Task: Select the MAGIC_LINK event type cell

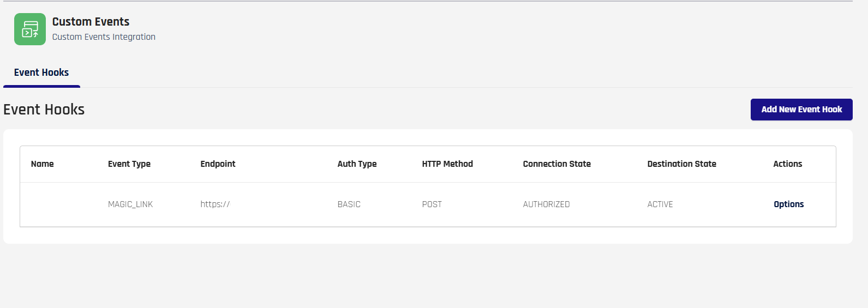Action: tap(130, 204)
